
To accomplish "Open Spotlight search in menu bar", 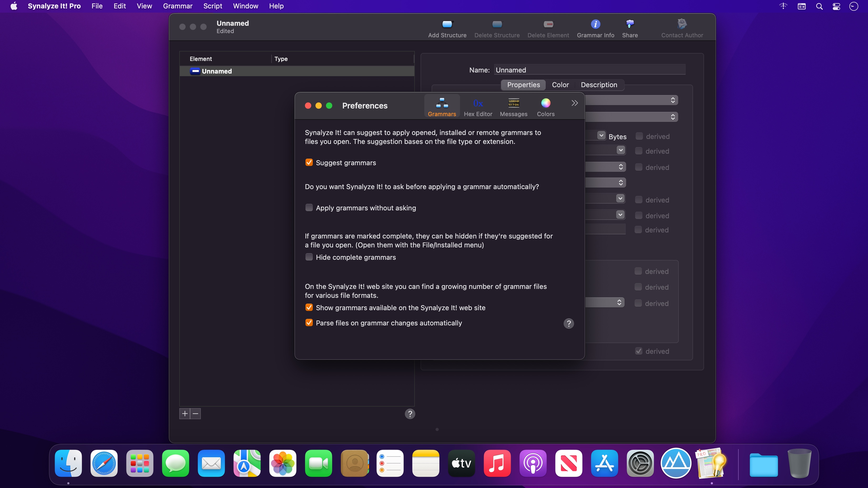I will pyautogui.click(x=819, y=6).
